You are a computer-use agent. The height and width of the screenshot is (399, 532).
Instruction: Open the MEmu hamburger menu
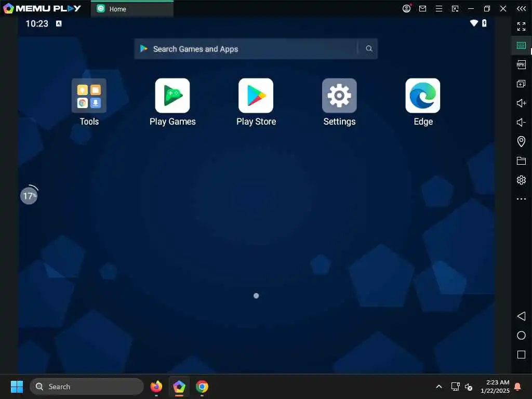click(x=438, y=9)
